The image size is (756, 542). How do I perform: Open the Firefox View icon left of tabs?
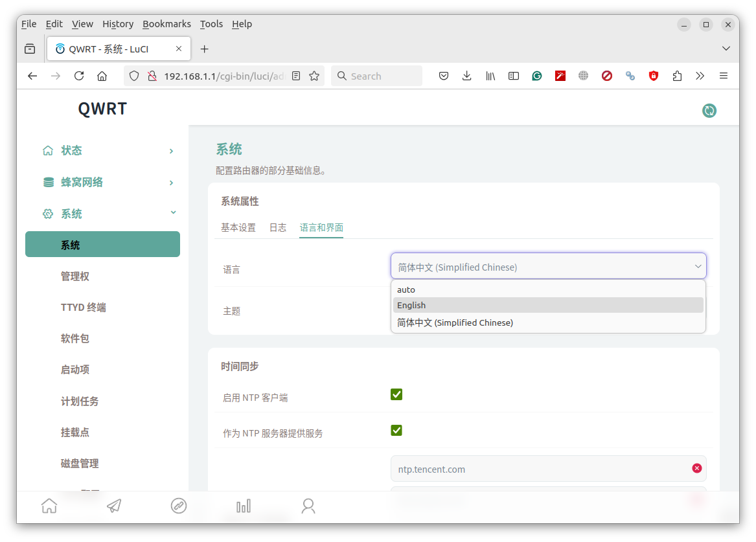tap(30, 49)
